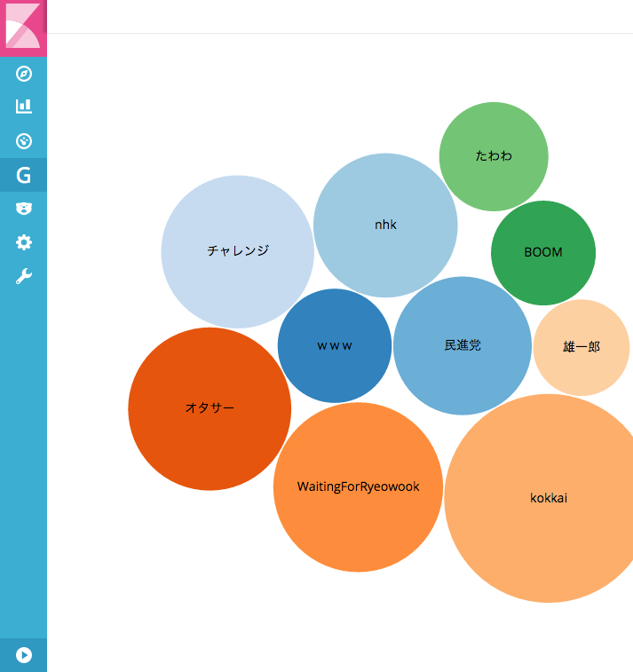This screenshot has height=672, width=633.
Task: Click the チャレンジ bubble
Action: point(237,251)
